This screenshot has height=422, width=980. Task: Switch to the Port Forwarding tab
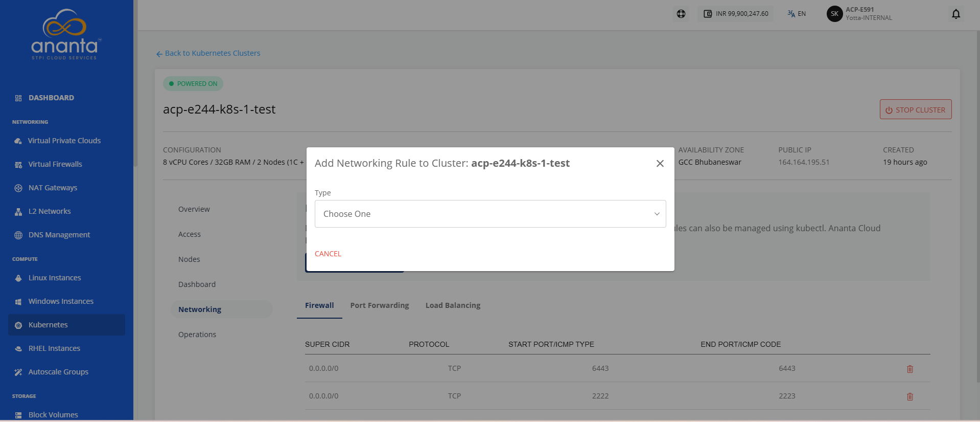click(380, 305)
